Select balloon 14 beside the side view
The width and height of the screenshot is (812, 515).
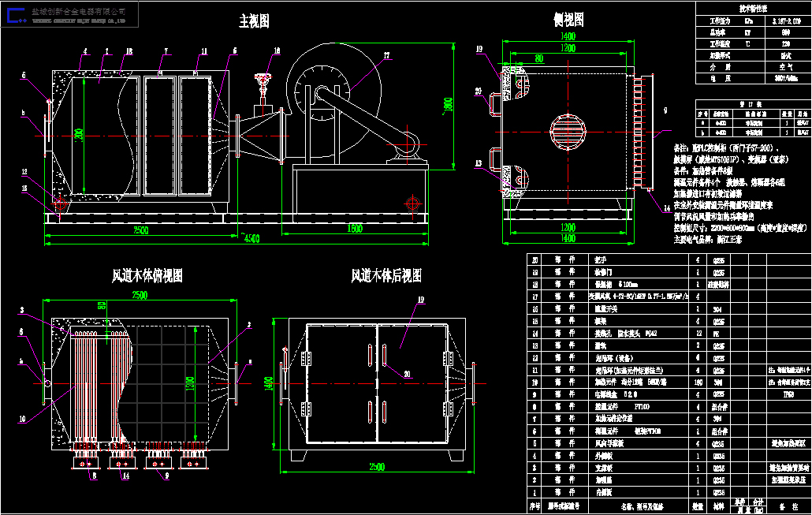click(667, 208)
